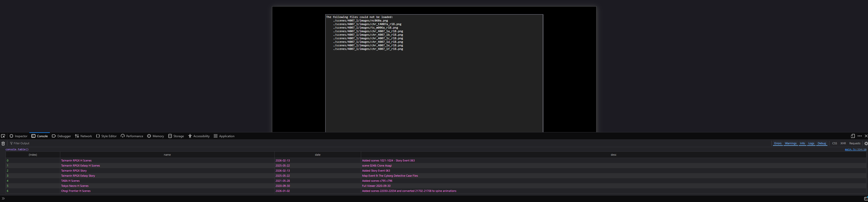
Task: Go to the Application tab
Action: pos(224,136)
